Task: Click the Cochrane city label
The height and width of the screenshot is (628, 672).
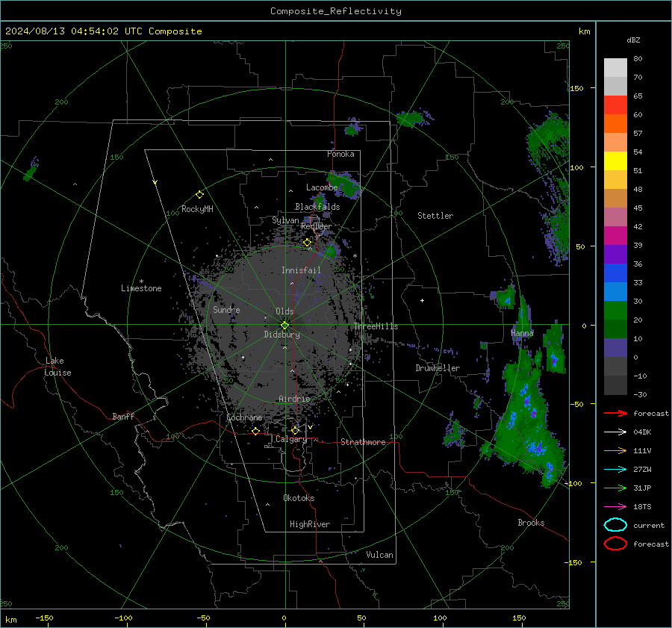Action: coord(244,417)
